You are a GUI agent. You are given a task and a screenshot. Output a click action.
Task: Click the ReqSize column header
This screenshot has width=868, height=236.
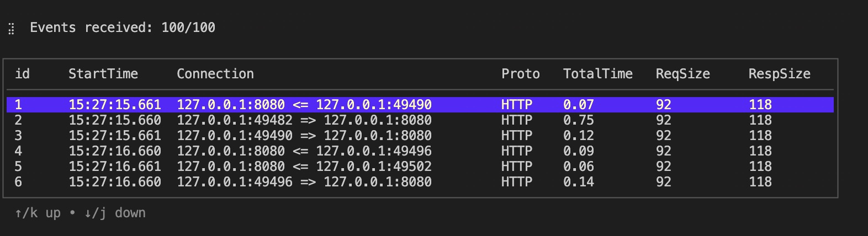(682, 74)
